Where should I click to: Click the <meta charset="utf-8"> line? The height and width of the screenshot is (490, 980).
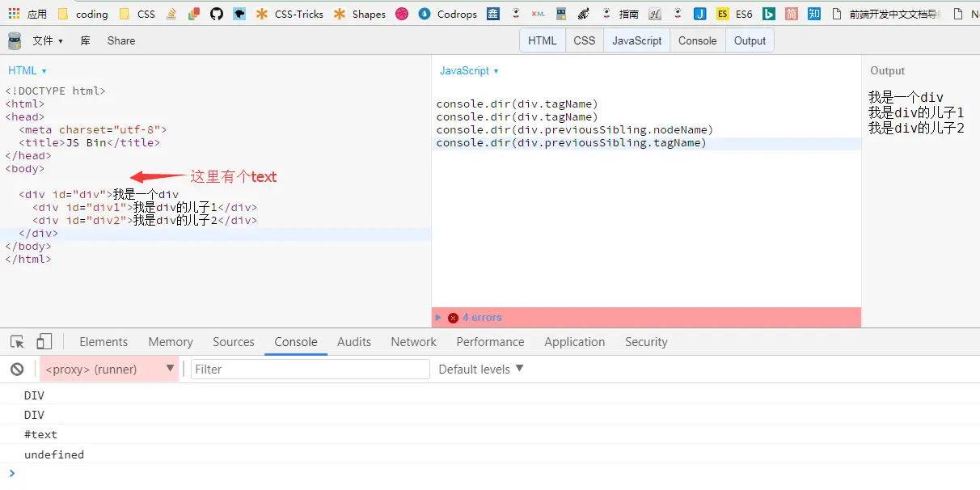coord(93,130)
